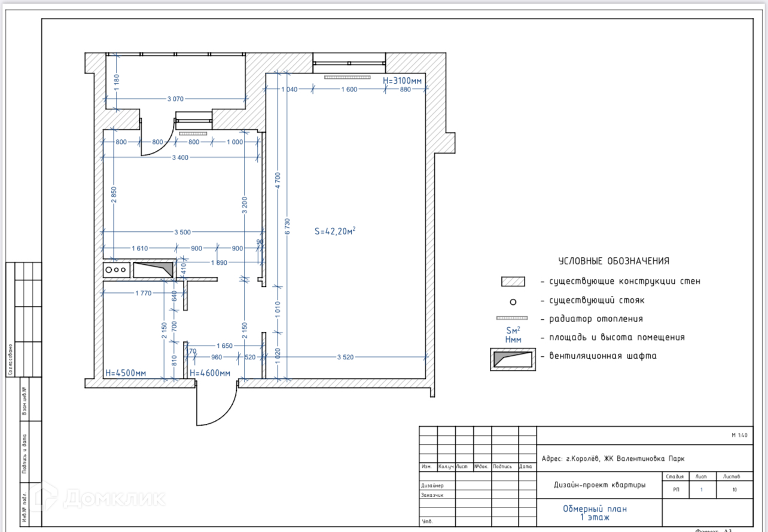Select the ventilation shaft on the plan

[153, 270]
